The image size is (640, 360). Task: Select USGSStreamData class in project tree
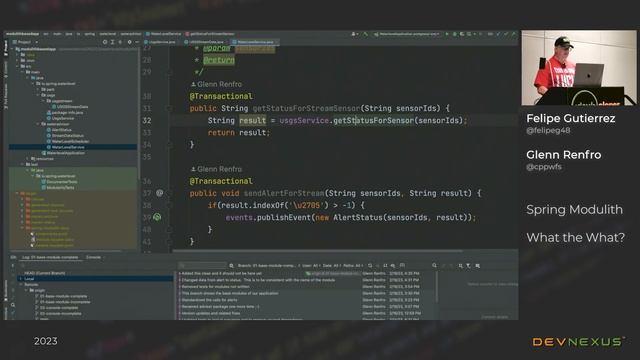coord(69,107)
